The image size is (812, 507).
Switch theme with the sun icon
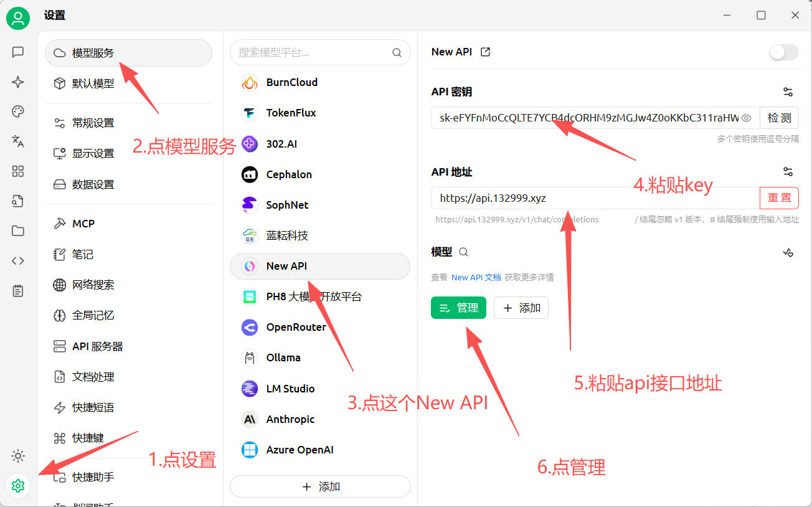coord(18,456)
